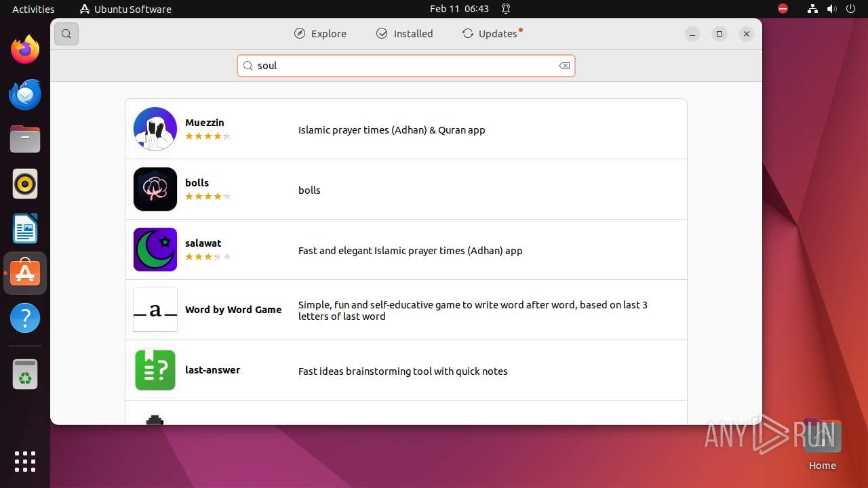
Task: Click the bolls description text
Action: point(309,190)
